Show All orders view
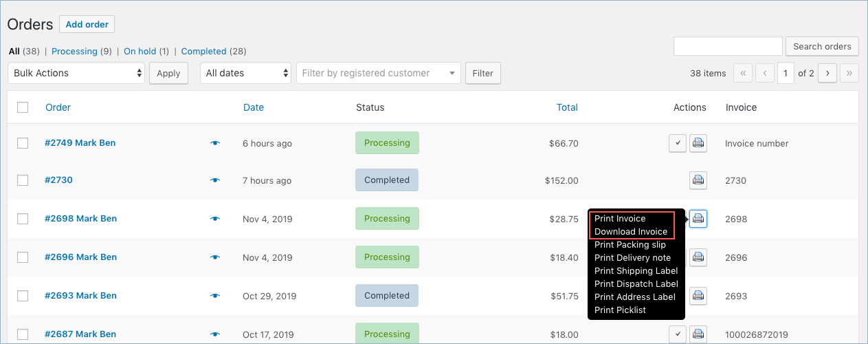This screenshot has height=344, width=868. [14, 52]
